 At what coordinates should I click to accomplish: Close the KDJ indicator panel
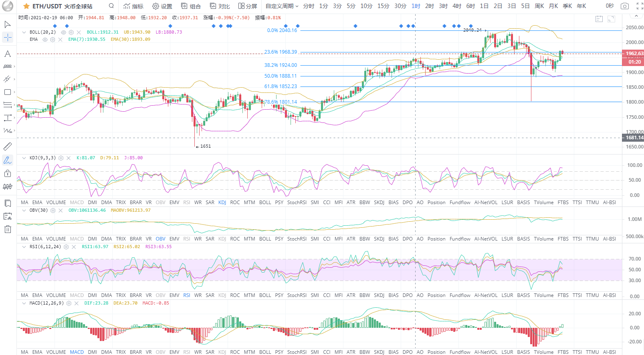click(69, 158)
